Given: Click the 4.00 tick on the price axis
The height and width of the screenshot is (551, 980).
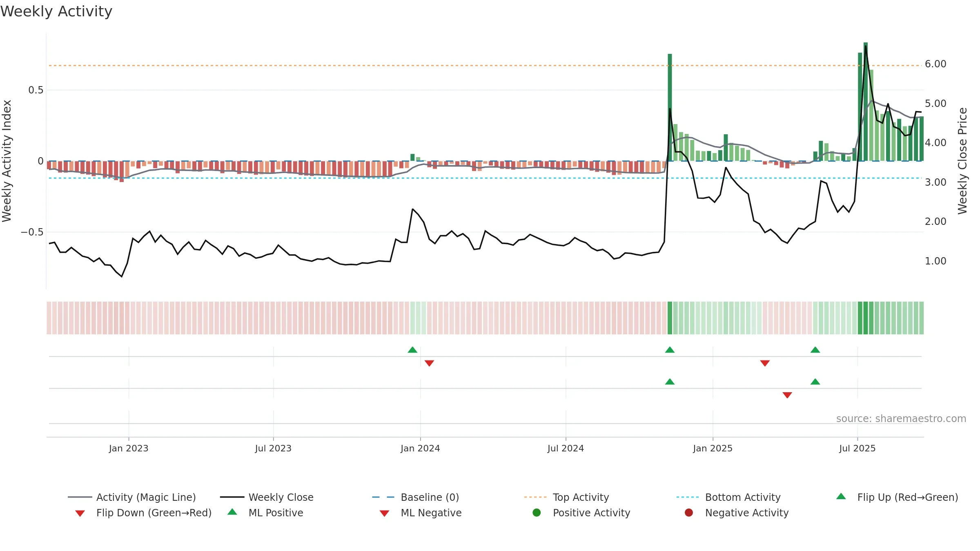Looking at the screenshot, I should click(x=935, y=142).
